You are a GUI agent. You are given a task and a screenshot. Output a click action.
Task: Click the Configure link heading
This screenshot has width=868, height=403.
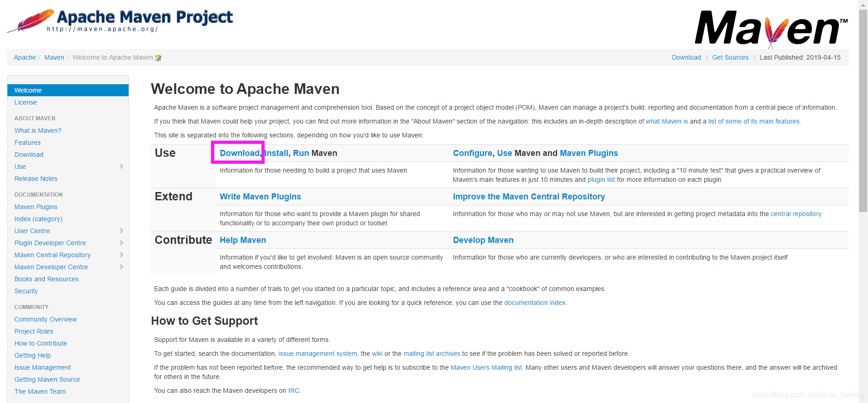(472, 153)
